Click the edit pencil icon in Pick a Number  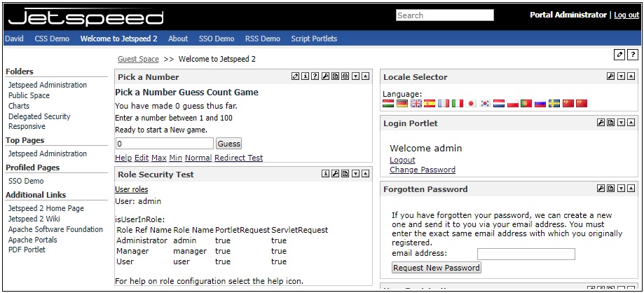295,76
